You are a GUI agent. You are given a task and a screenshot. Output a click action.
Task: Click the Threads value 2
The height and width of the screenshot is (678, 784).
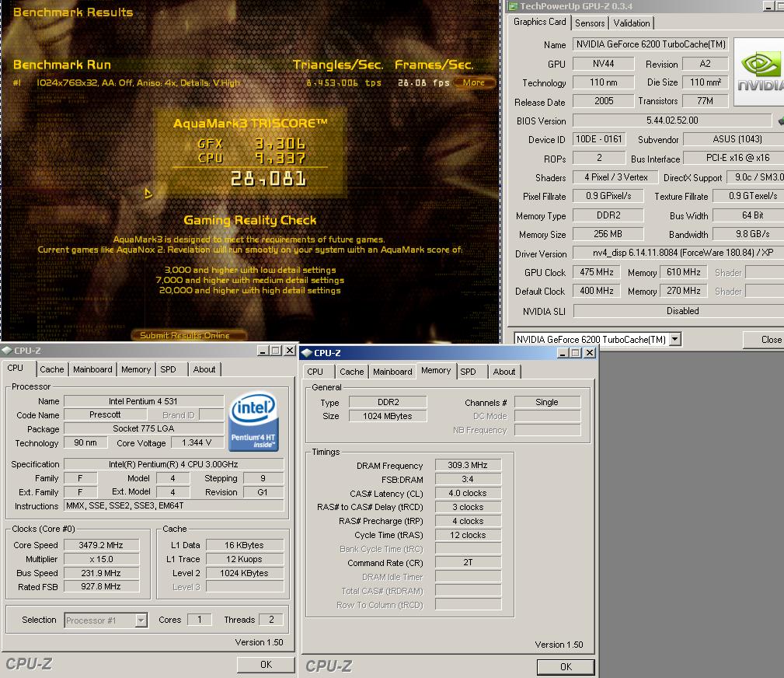point(271,620)
